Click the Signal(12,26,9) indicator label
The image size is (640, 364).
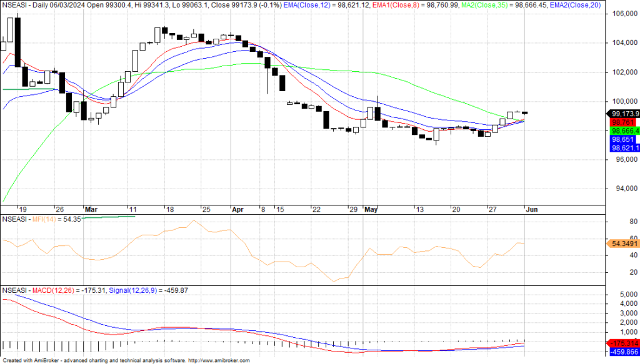pos(136,290)
